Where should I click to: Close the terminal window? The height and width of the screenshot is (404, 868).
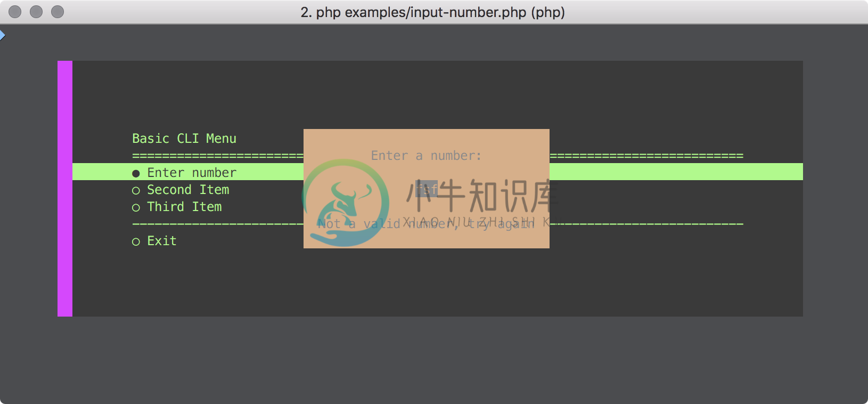[15, 12]
